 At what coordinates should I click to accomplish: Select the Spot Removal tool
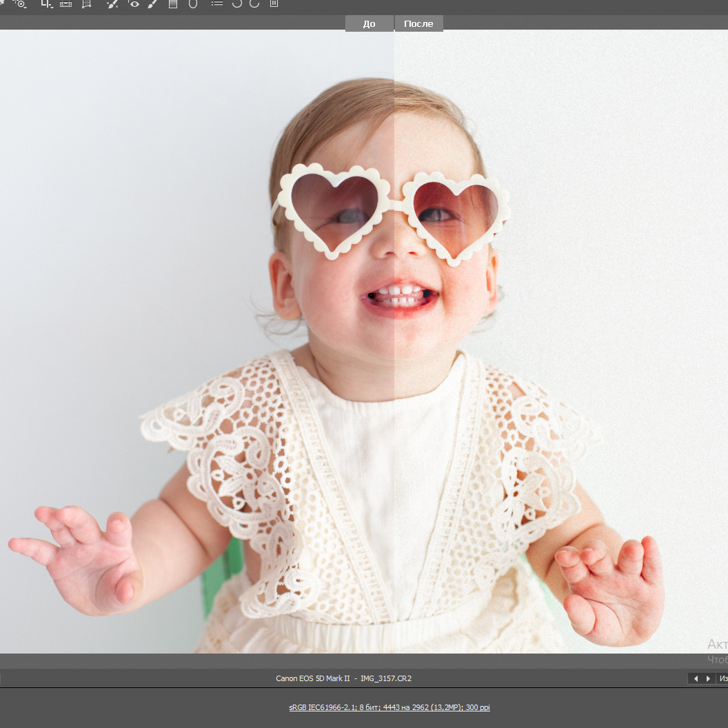tap(112, 5)
